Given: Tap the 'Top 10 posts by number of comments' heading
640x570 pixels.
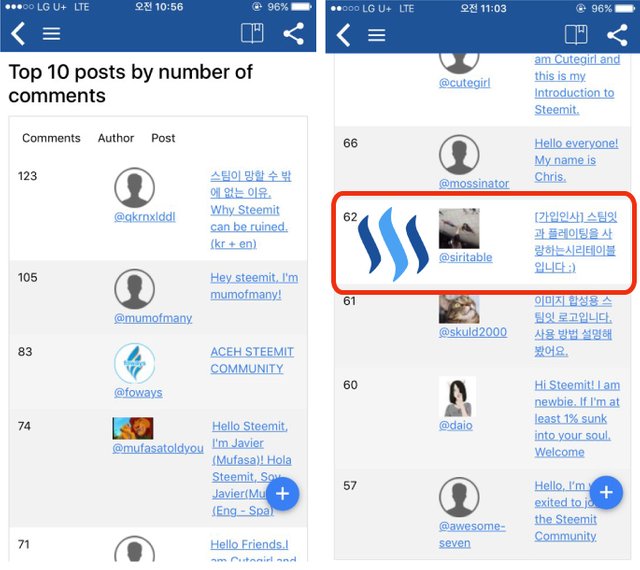Looking at the screenshot, I should coord(131,84).
